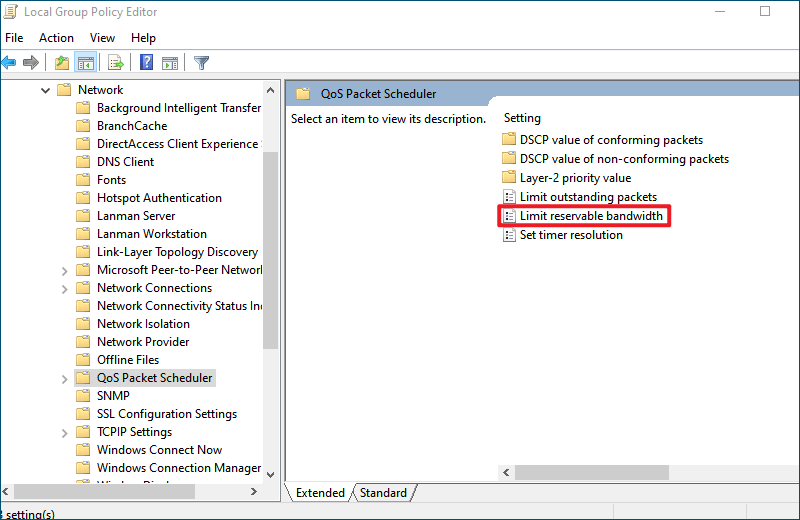This screenshot has height=520, width=800.
Task: Select Set timer resolution setting
Action: point(571,235)
